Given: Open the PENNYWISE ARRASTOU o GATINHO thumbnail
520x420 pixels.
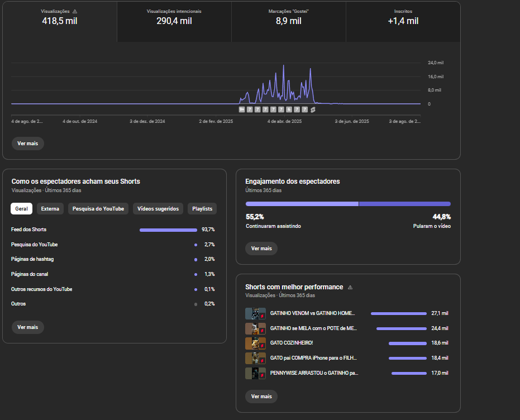Looking at the screenshot, I should pyautogui.click(x=255, y=373).
